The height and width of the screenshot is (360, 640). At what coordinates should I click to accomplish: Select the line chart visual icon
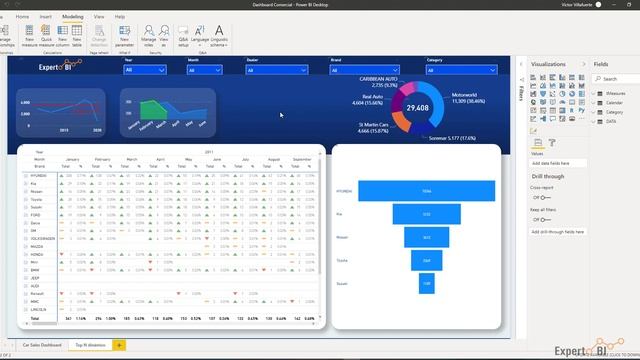(x=533, y=86)
